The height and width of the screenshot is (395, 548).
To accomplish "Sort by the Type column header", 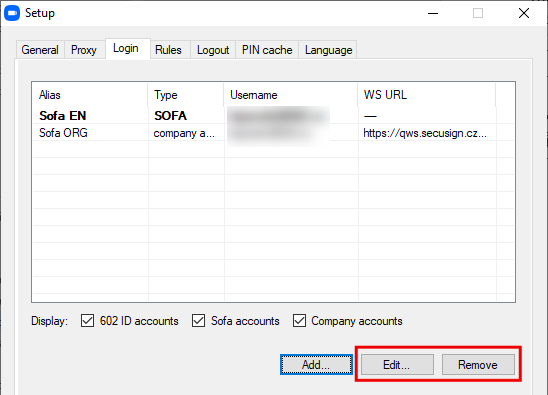I will point(186,95).
